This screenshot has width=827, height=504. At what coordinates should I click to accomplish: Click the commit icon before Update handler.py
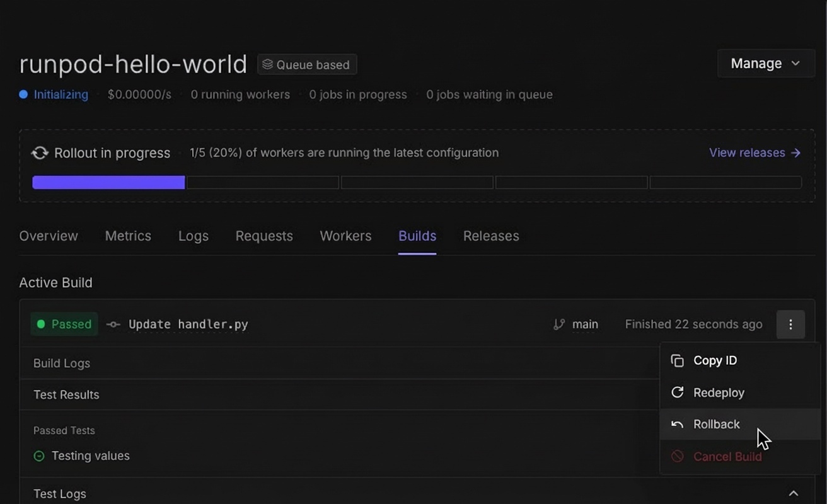pos(113,324)
